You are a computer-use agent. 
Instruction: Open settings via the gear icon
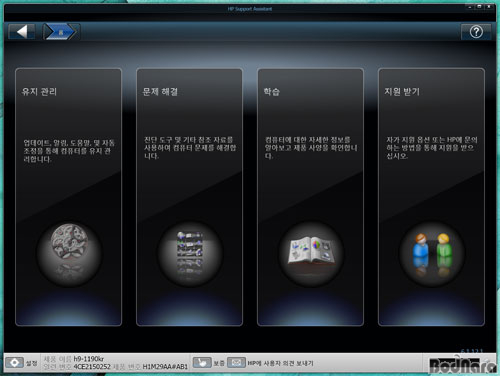tap(15, 362)
